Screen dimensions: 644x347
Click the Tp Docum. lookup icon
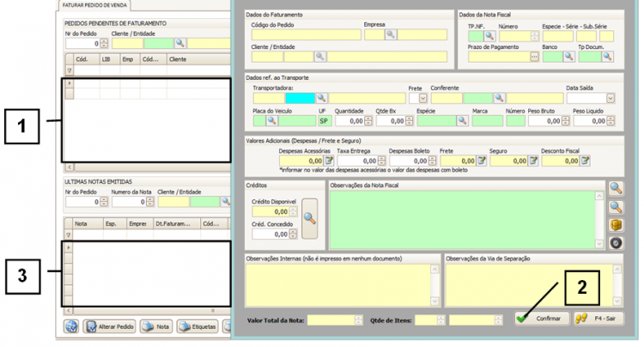606,57
